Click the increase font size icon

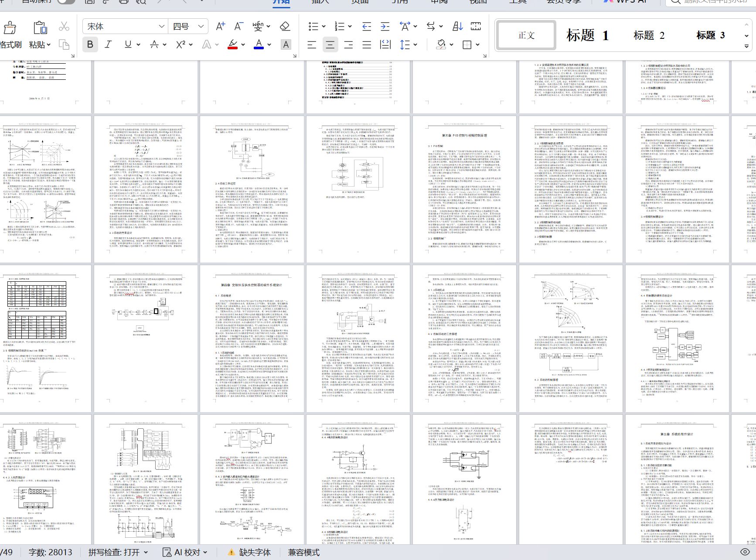pos(221,27)
